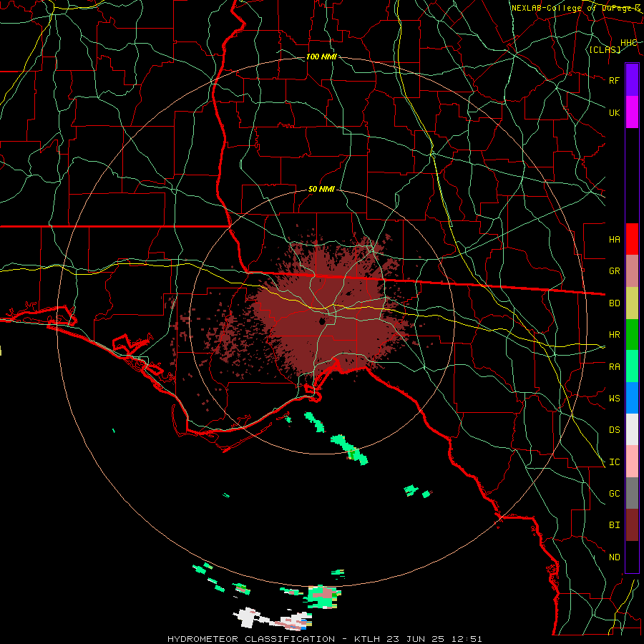Click the RF purple color swatch
Viewport: 644px width, 644px height.
pos(632,80)
